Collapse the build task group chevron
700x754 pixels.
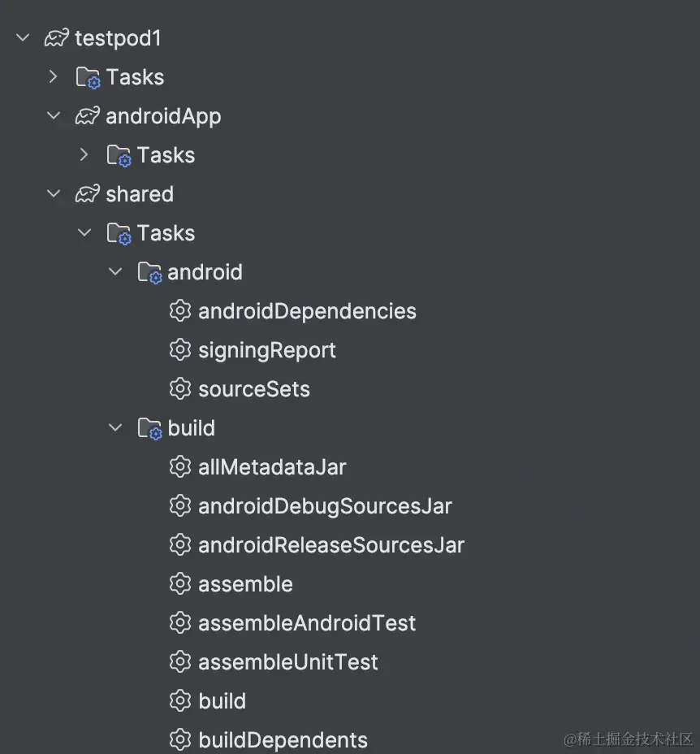click(x=115, y=428)
